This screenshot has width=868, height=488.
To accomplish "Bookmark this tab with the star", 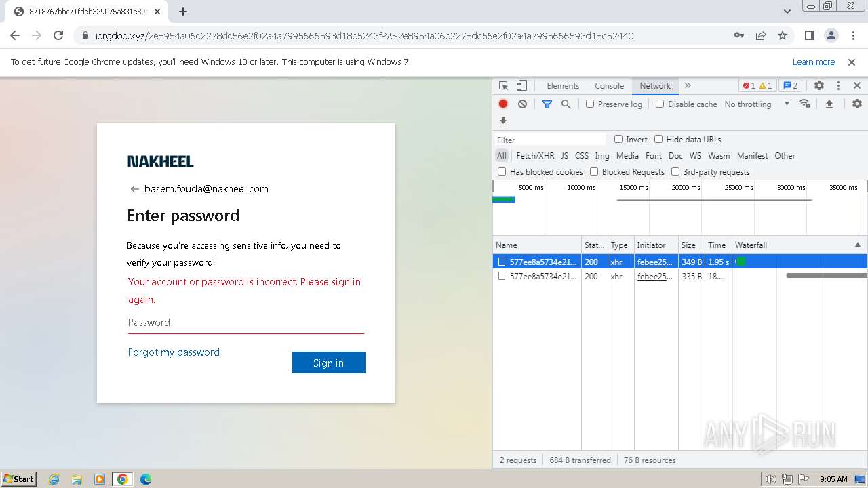I will pos(783,35).
